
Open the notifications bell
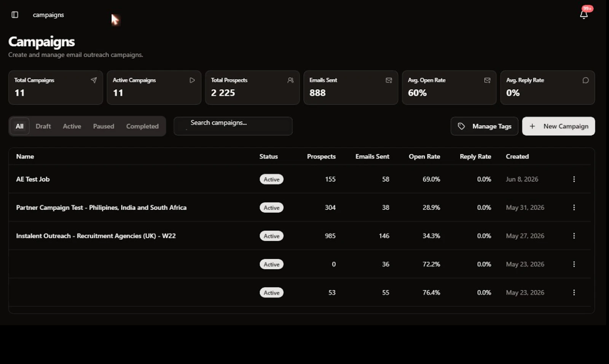pyautogui.click(x=584, y=14)
